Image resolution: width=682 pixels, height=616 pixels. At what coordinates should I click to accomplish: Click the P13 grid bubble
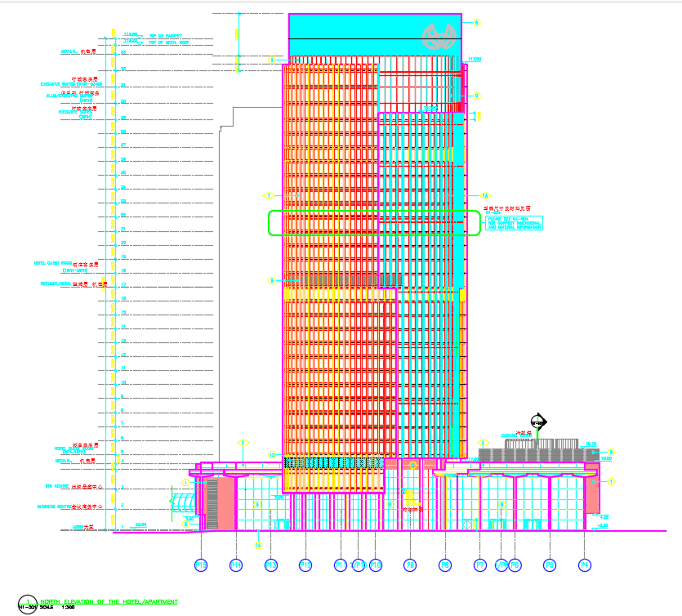[x=271, y=565]
